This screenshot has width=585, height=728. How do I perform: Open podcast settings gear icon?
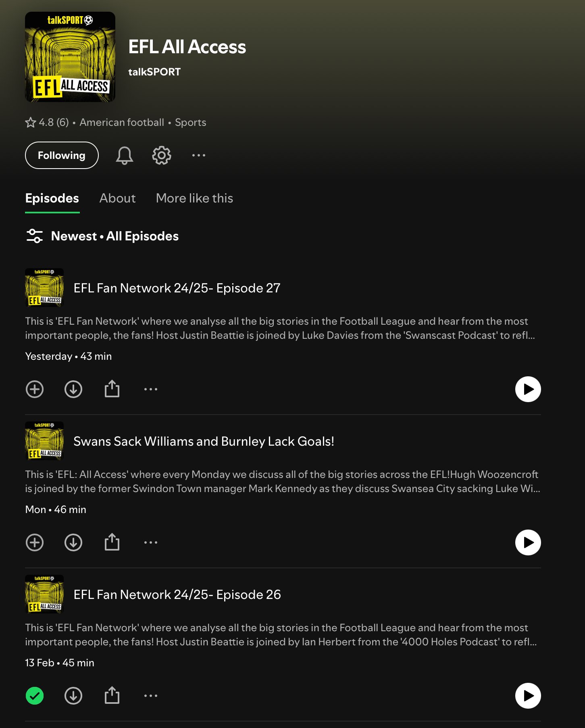pos(162,155)
